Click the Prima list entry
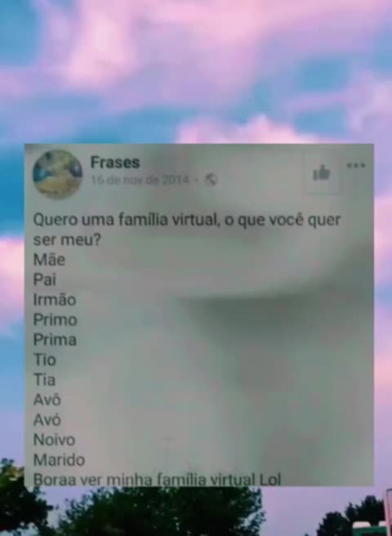The width and height of the screenshot is (392, 536). [x=55, y=340]
